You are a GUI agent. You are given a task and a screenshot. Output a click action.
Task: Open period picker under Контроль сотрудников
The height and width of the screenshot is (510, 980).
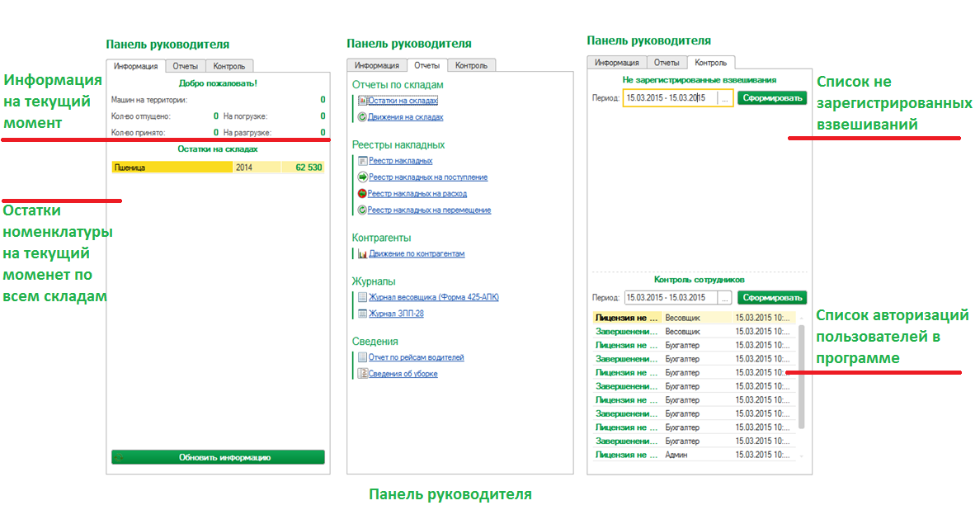coord(725,298)
